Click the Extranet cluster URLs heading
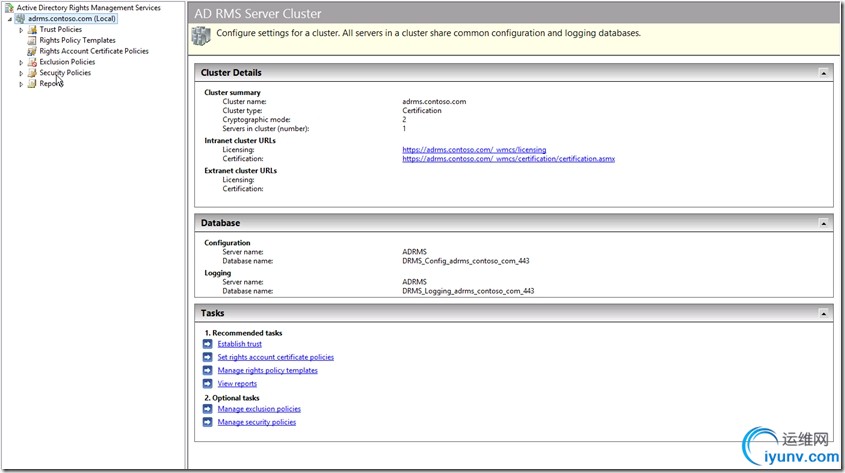The image size is (845, 473). [240, 170]
